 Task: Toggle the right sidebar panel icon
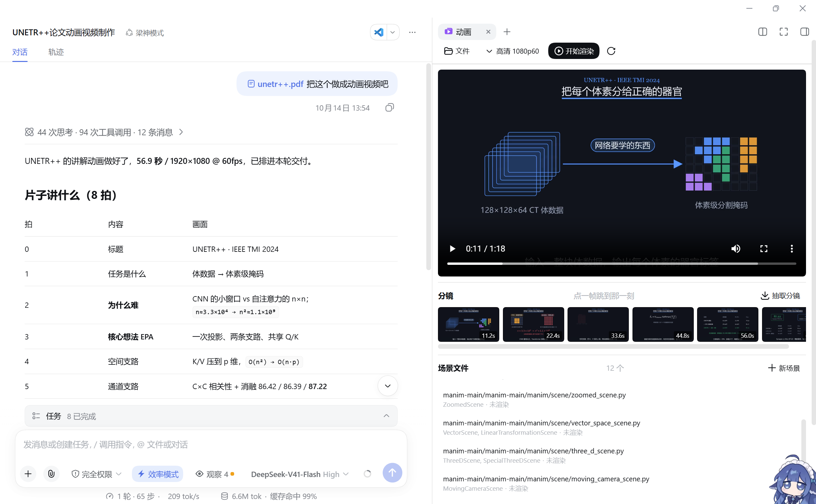804,32
